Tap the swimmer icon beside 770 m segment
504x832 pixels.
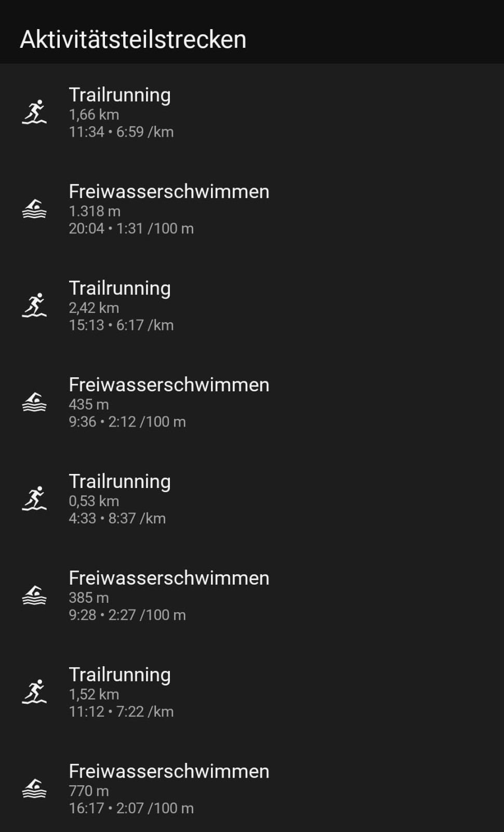[34, 789]
